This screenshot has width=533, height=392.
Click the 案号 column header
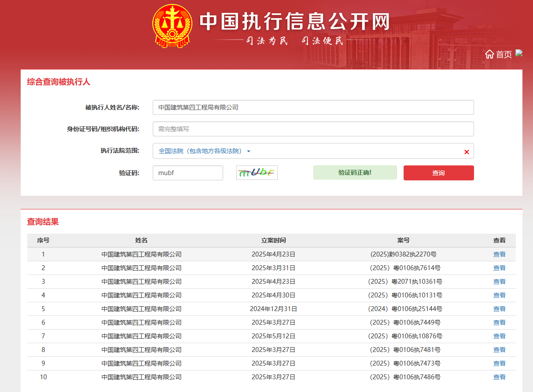pyautogui.click(x=404, y=241)
